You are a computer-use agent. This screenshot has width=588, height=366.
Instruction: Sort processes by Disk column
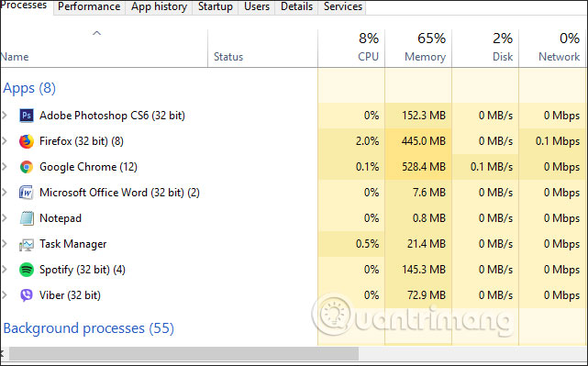[485, 49]
